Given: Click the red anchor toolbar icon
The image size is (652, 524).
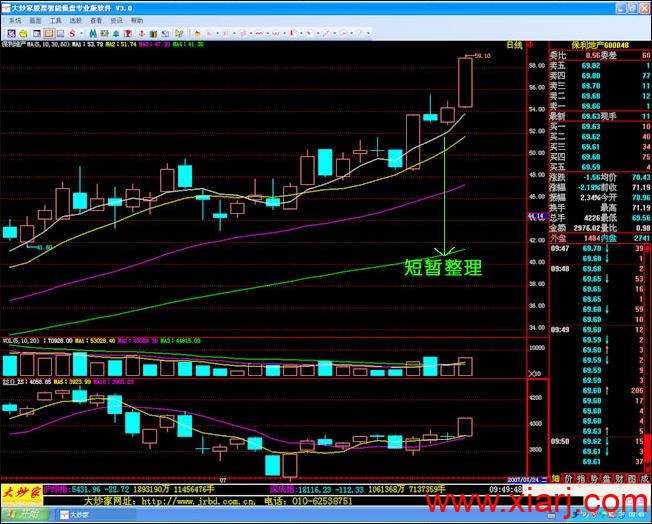Looking at the screenshot, I should click(x=141, y=33).
